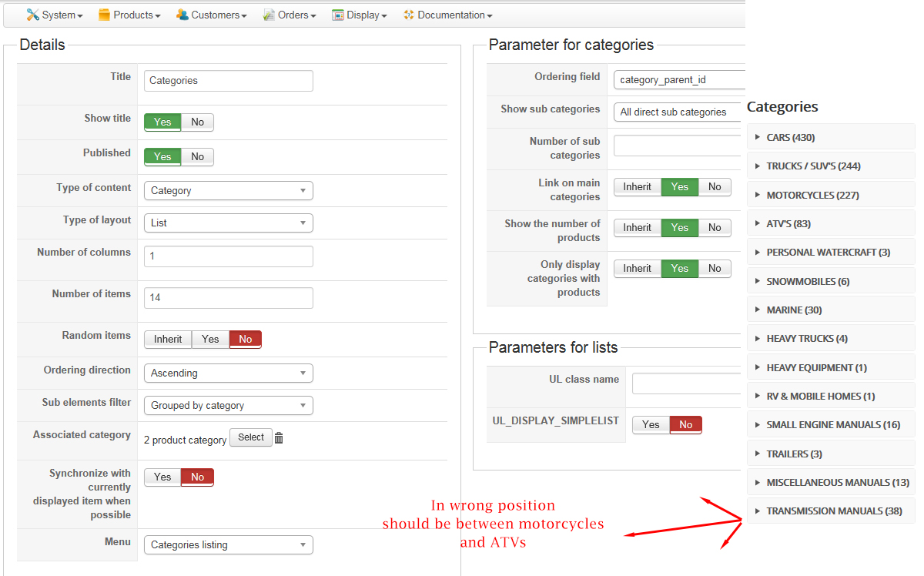Delete associated category with trash icon
This screenshot has width=924, height=576.
[279, 438]
